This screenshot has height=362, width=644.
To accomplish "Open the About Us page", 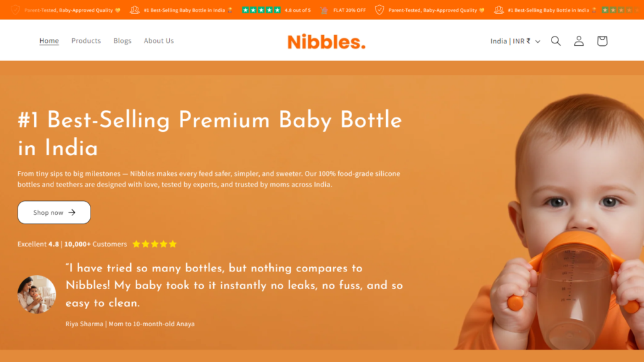I will 158,41.
